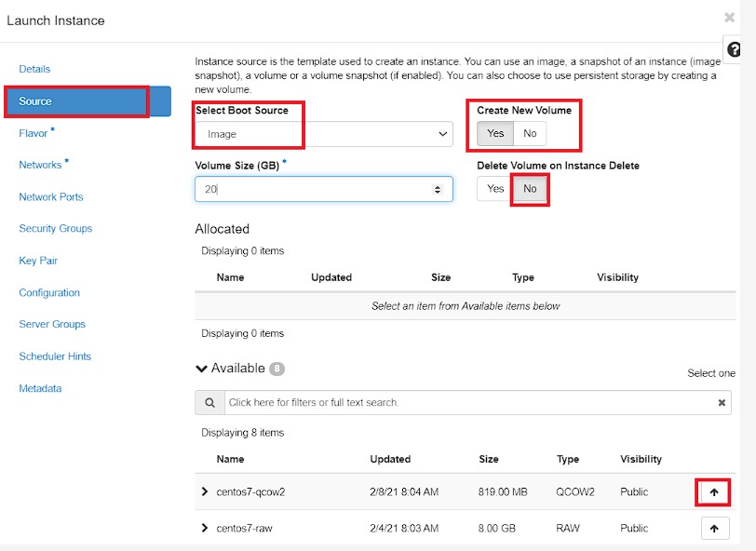Screen dimensions: 756x551
Task: Close the Launch Instance dialog
Action: (x=729, y=18)
